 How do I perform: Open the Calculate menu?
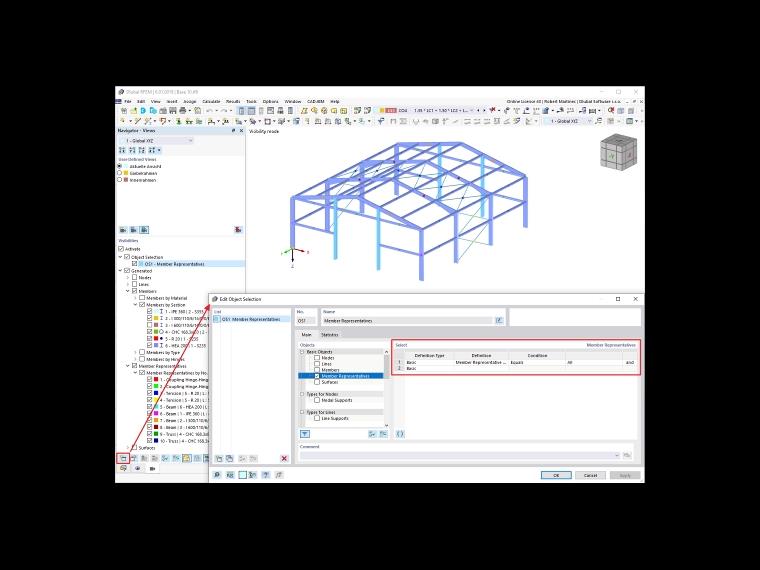pos(211,101)
